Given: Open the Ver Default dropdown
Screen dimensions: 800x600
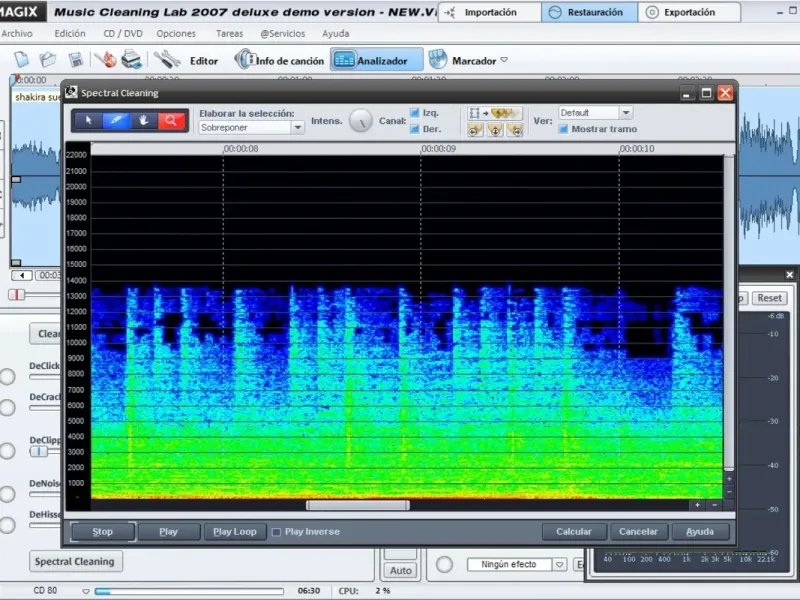Looking at the screenshot, I should (x=625, y=113).
